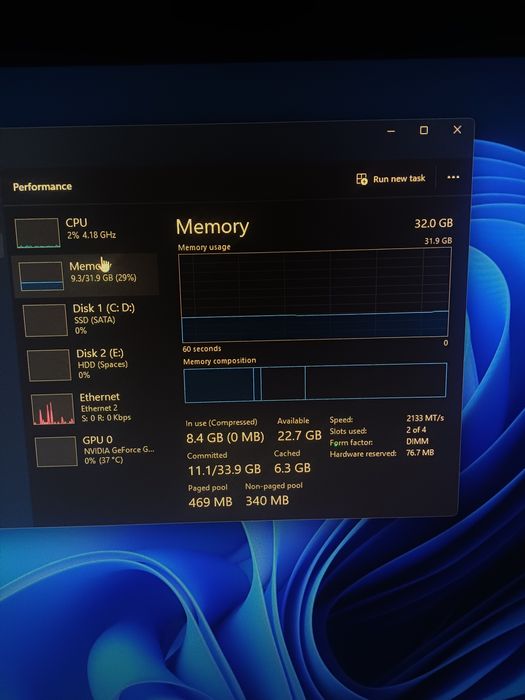Click the Speed 2133 MT/s value
Viewport: 525px width, 700px height.
pos(425,418)
